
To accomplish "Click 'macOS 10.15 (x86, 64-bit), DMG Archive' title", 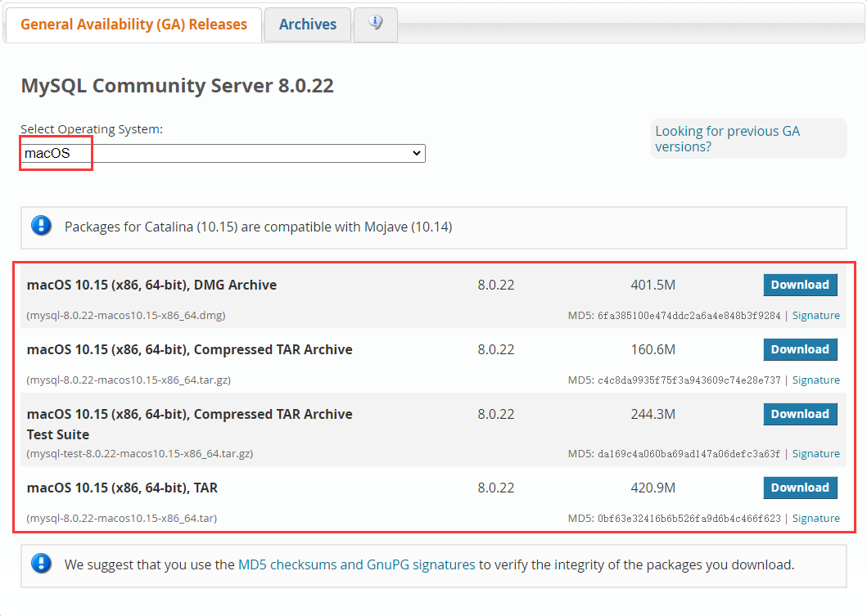I will [152, 285].
